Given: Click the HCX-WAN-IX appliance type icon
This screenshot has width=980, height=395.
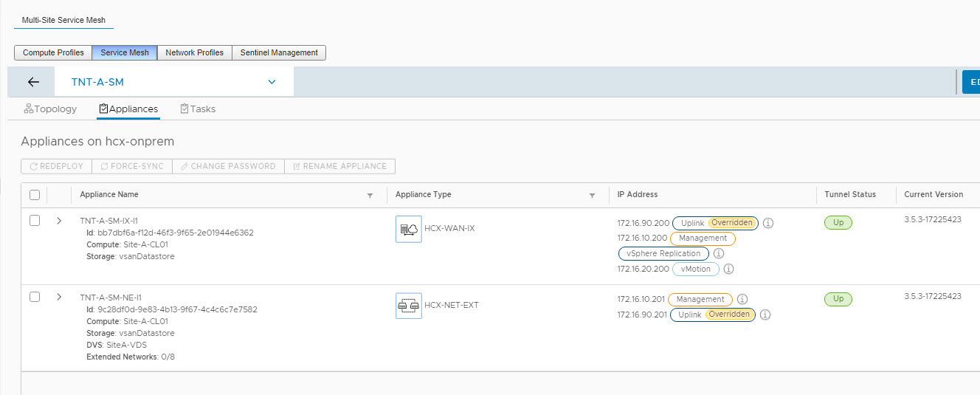Looking at the screenshot, I should [408, 229].
